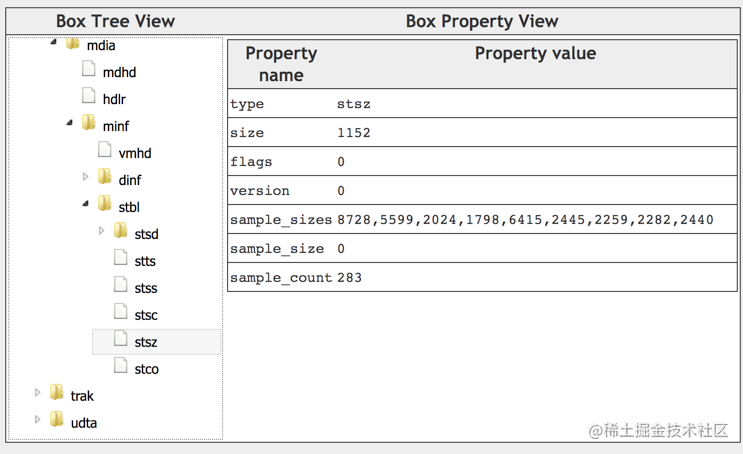Click the 'stsz' type value cell
Screen dimensions: 743x454
[x=354, y=104]
